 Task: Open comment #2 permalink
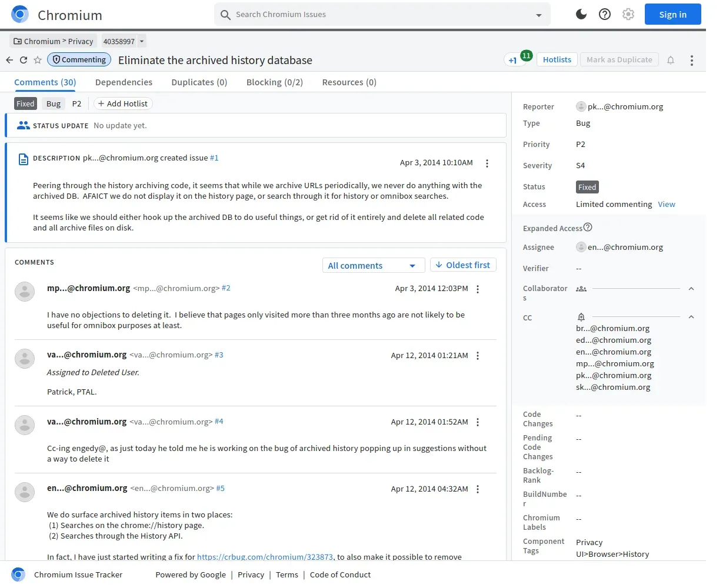(226, 288)
